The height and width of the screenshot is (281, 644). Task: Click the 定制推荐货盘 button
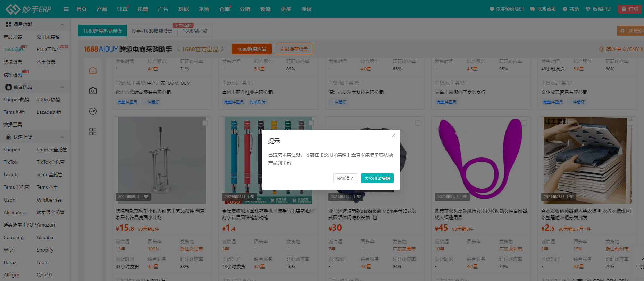pos(294,49)
